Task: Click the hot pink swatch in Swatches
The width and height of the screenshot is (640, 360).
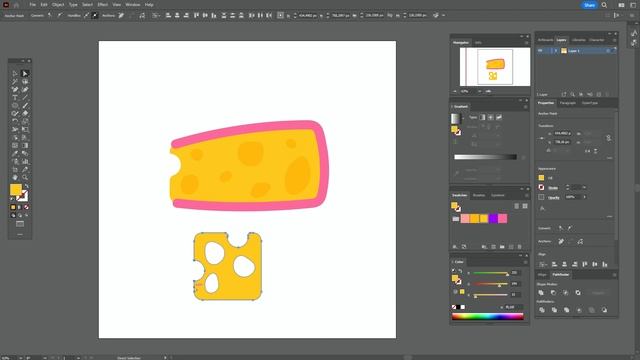Action: click(x=502, y=219)
